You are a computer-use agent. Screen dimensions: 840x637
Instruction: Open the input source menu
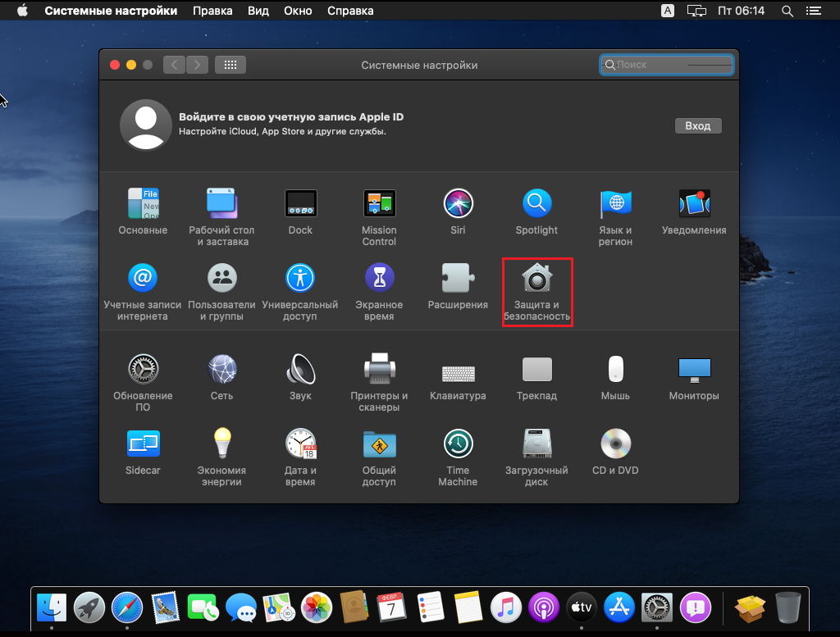pos(668,11)
